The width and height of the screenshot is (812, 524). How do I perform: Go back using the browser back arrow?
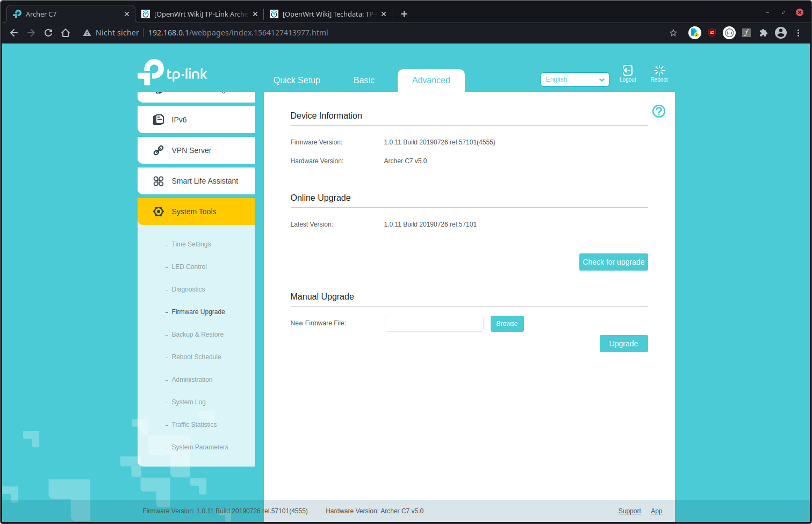click(x=14, y=33)
